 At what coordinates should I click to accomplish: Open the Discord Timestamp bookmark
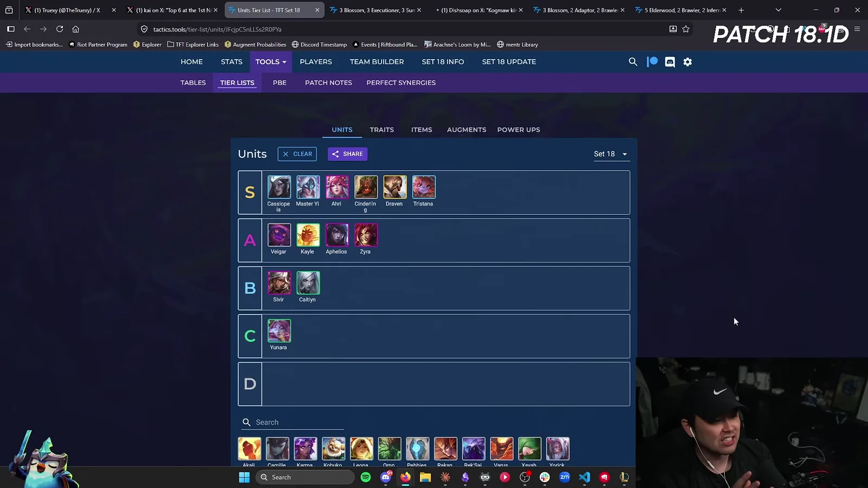click(x=319, y=44)
